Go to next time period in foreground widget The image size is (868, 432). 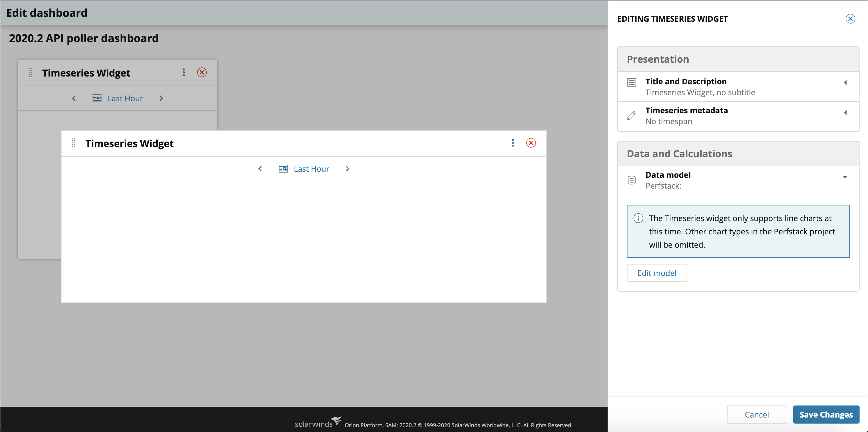pos(348,169)
